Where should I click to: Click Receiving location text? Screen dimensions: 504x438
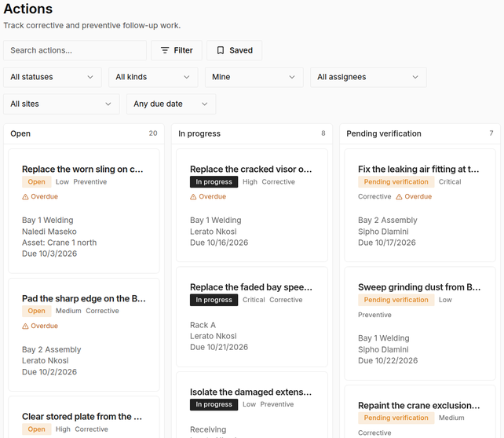pyautogui.click(x=208, y=429)
